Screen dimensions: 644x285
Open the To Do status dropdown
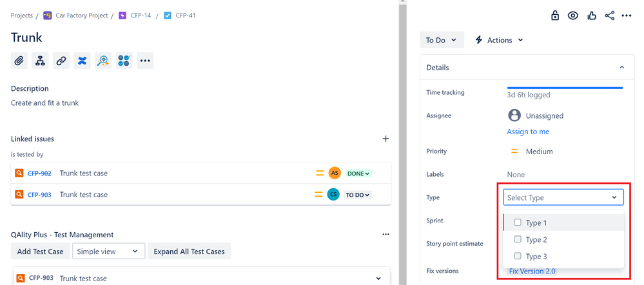(x=442, y=40)
